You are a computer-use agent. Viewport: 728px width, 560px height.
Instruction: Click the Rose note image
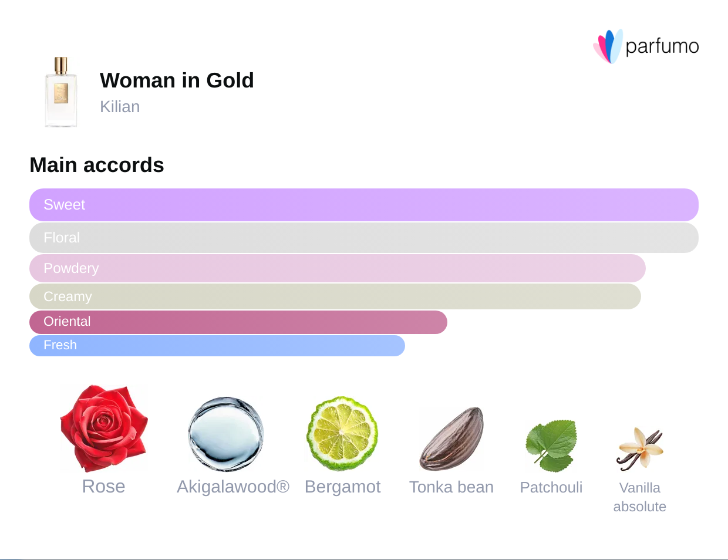coord(104,428)
